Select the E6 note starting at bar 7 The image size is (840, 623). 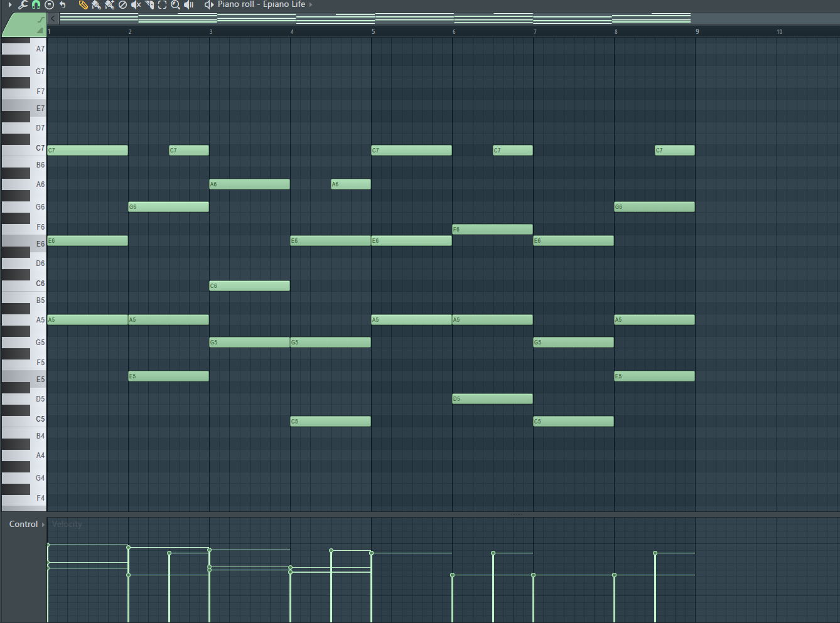click(x=573, y=240)
